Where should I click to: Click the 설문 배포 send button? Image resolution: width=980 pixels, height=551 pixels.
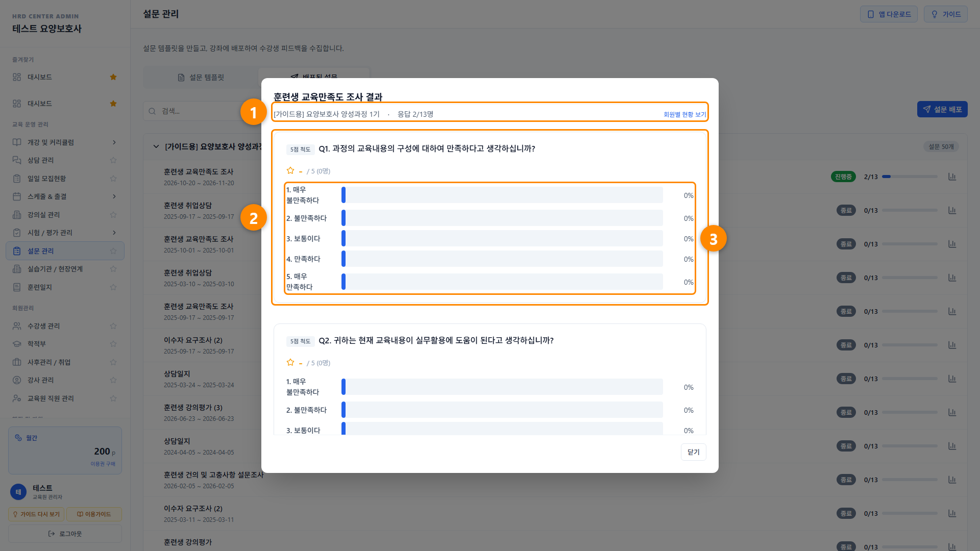tap(942, 109)
